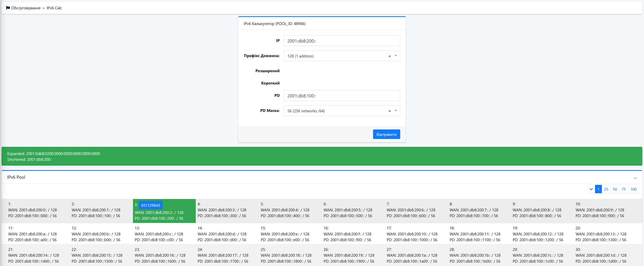Focus the PD address input field
This screenshot has width=644, height=266.
point(342,96)
